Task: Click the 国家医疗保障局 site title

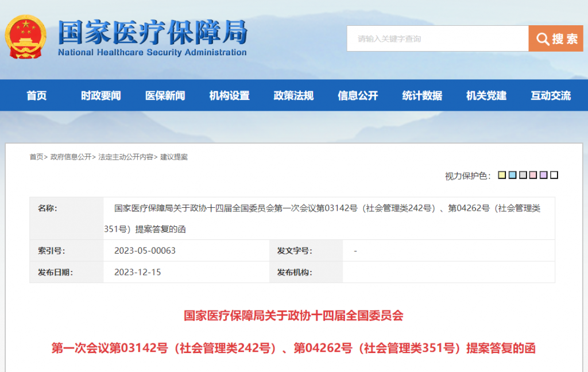Action: point(153,32)
